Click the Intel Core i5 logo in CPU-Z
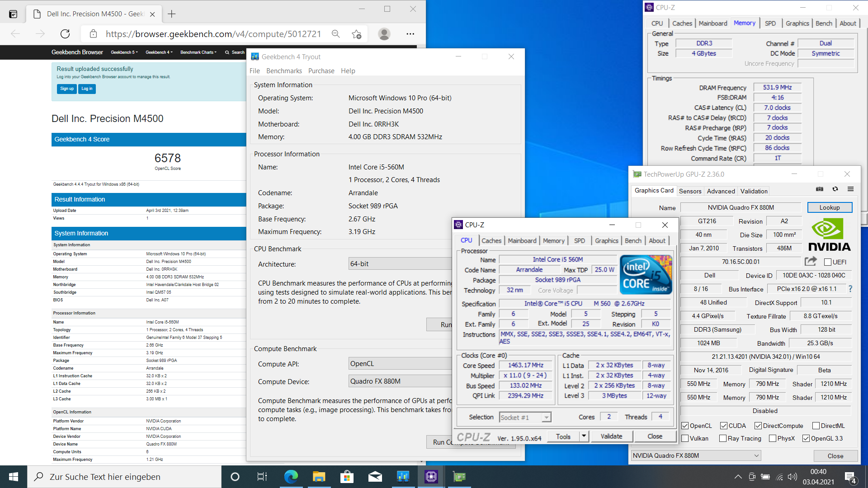Image resolution: width=868 pixels, height=488 pixels. click(646, 275)
